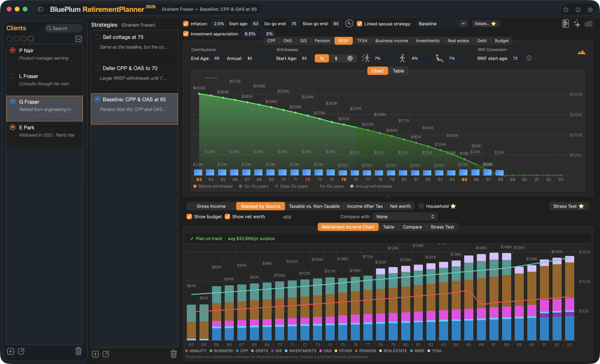The height and width of the screenshot is (364, 600).
Task: Edit strategy using the pencil icon
Action: 106,354
